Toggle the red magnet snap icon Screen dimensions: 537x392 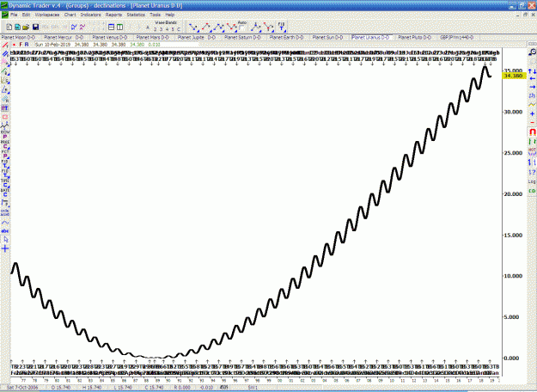pos(532,132)
